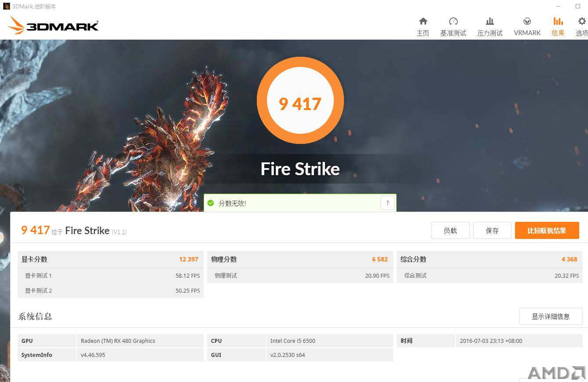Click the 50.25 FPS value
This screenshot has height=382, width=588.
click(188, 291)
